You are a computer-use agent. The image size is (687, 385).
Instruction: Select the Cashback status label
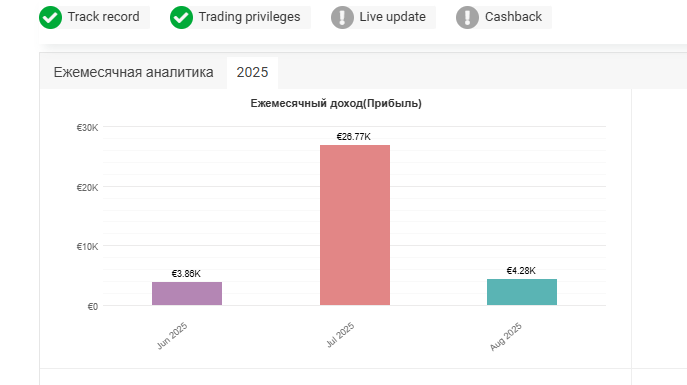click(513, 17)
